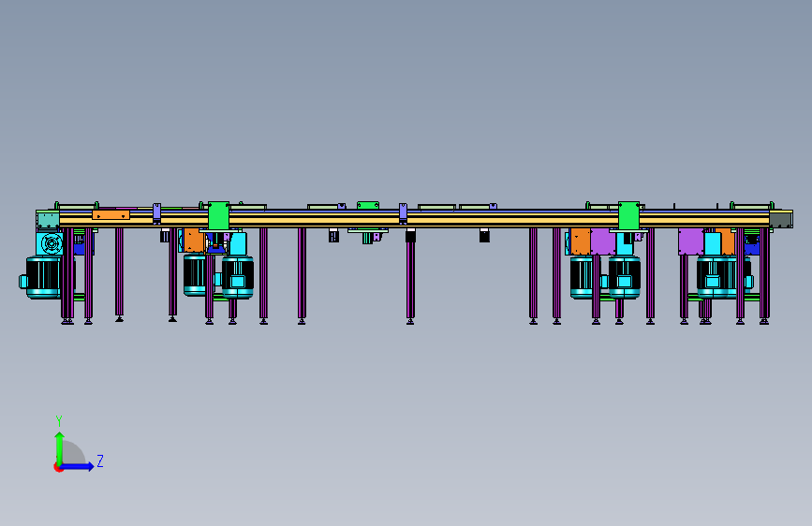
Task: Select the yellow conveyor rail beam at its middle
Action: pos(414,221)
